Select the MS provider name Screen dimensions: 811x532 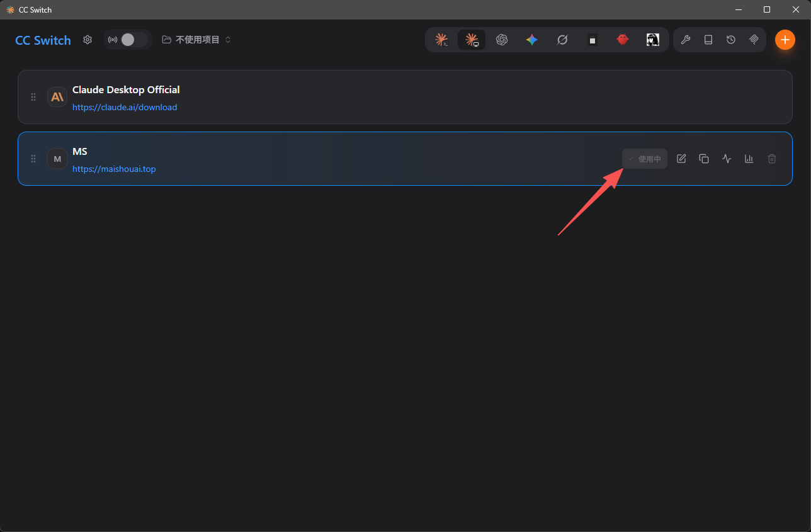[80, 151]
